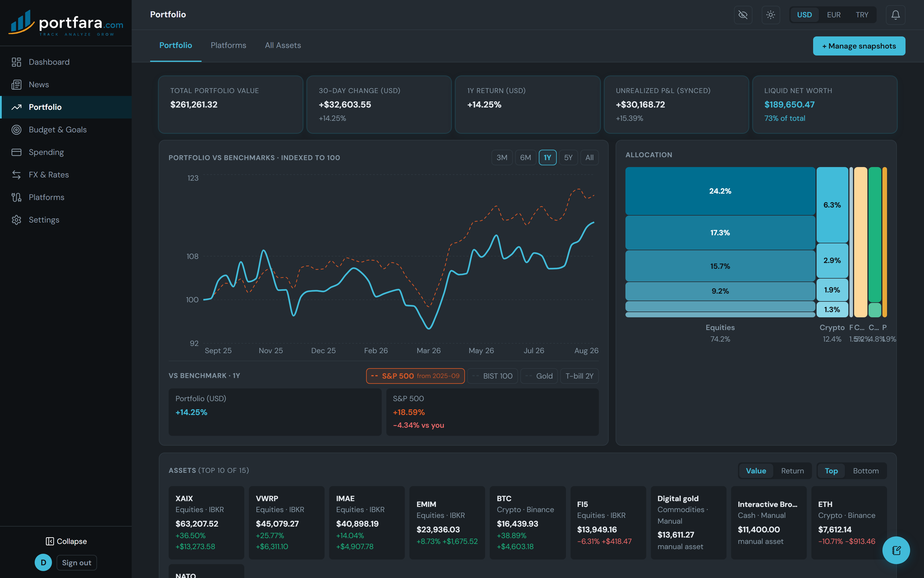Open the ETH asset card
The width and height of the screenshot is (924, 578).
[849, 522]
